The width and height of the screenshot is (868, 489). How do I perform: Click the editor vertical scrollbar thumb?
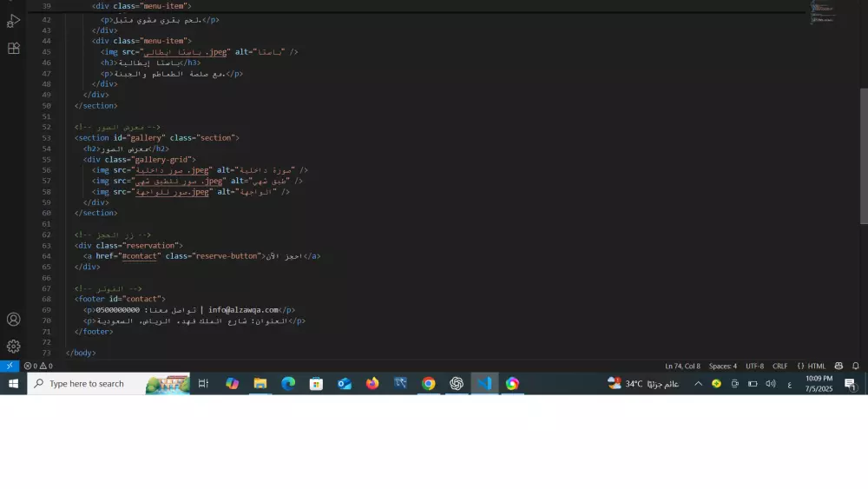[x=864, y=156]
